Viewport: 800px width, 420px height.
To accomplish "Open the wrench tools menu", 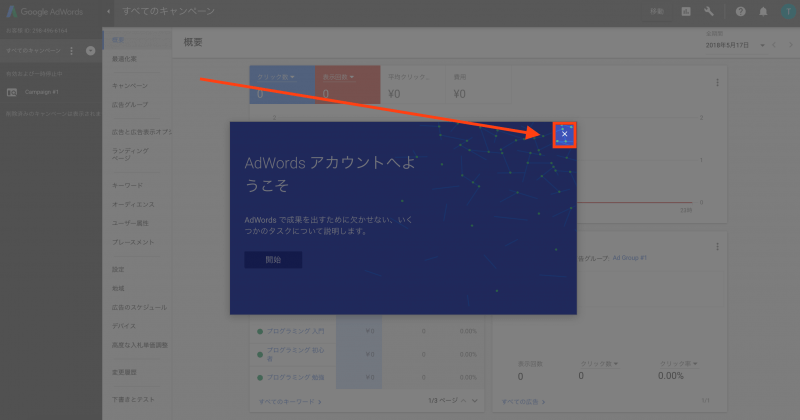I will pyautogui.click(x=709, y=11).
